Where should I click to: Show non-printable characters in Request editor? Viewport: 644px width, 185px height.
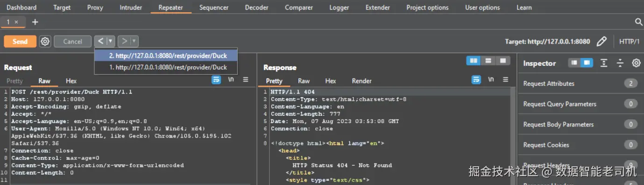231,80
